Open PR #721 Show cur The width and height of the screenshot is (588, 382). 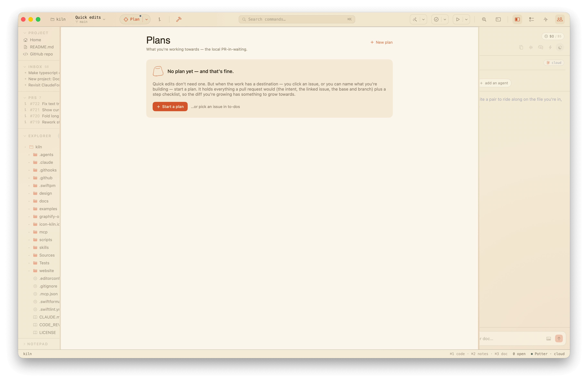point(41,110)
